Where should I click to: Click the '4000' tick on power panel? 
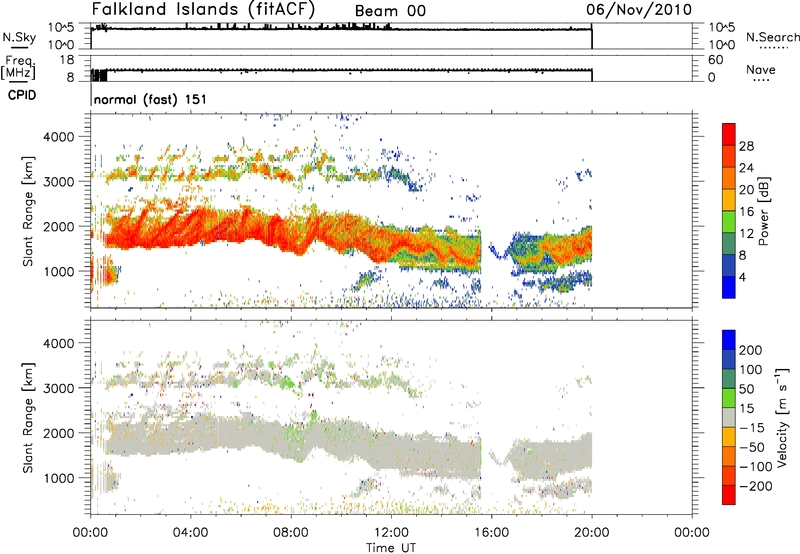point(59,137)
